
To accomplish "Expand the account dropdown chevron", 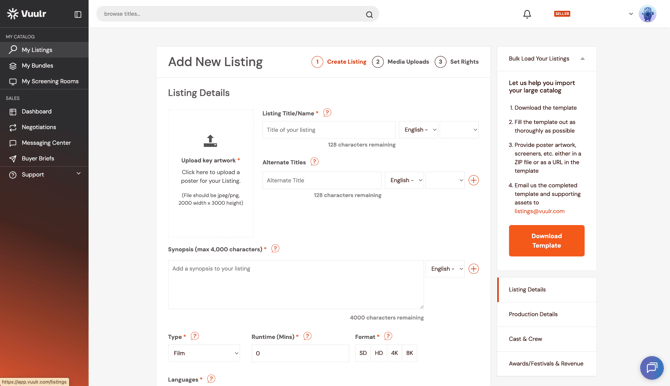I will (631, 14).
